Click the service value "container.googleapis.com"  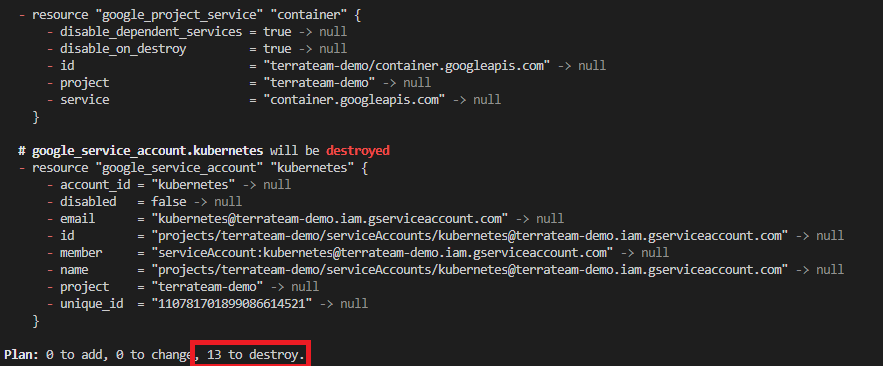coord(355,100)
